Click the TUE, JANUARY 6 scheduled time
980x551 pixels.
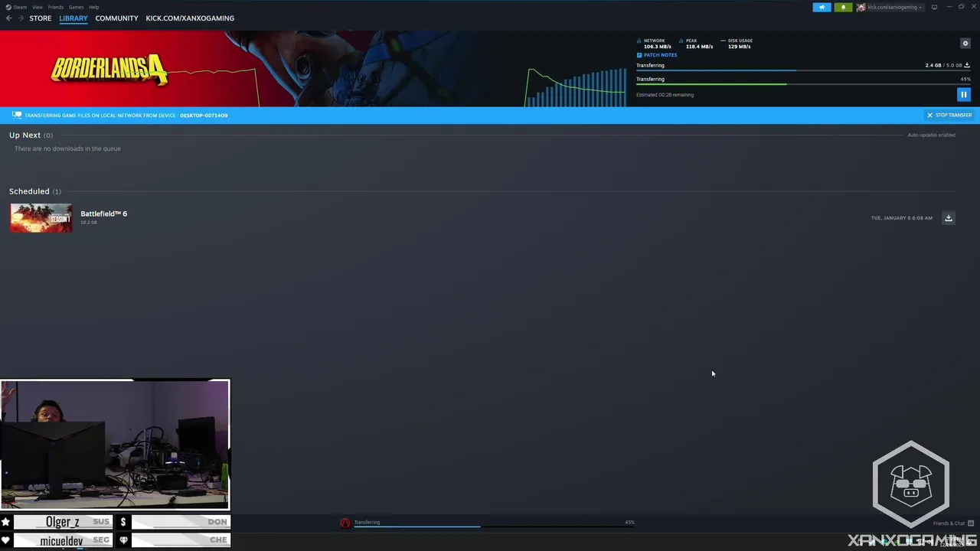click(901, 218)
